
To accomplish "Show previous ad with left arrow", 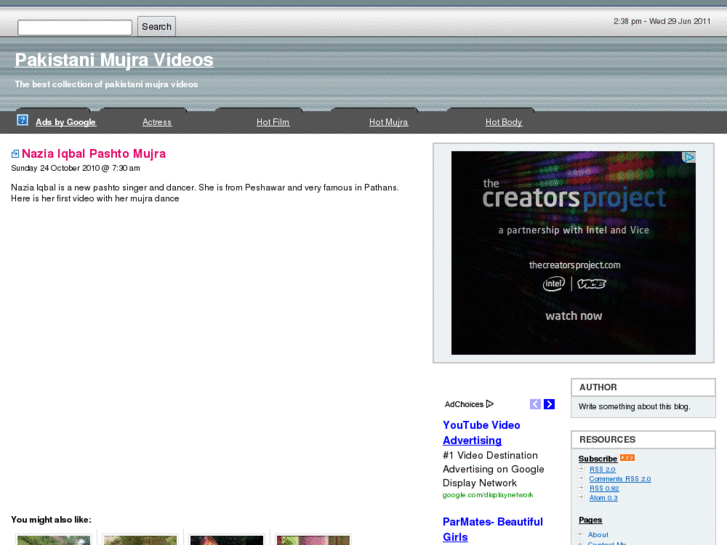I will click(535, 404).
